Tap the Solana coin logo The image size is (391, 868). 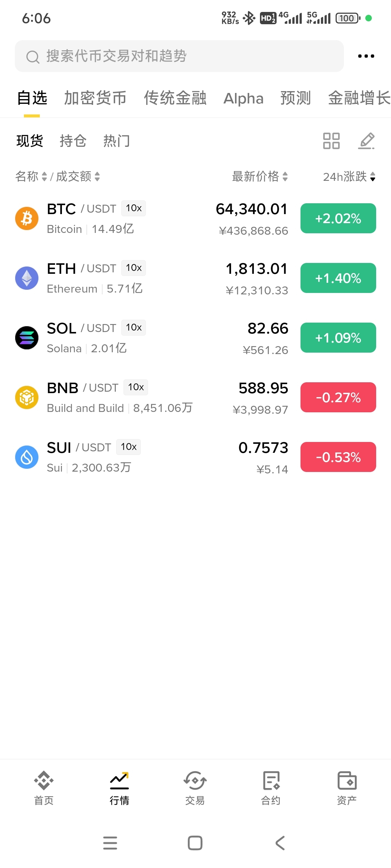[27, 338]
